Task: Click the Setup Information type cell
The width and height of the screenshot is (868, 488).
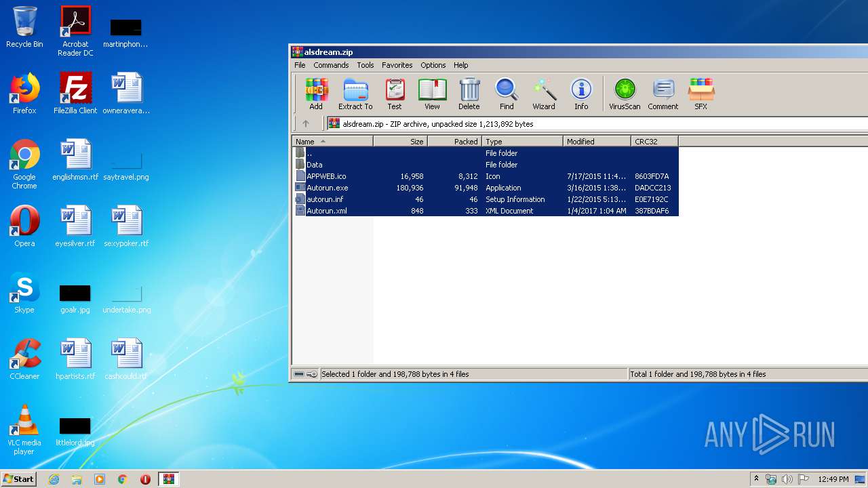Action: [515, 199]
